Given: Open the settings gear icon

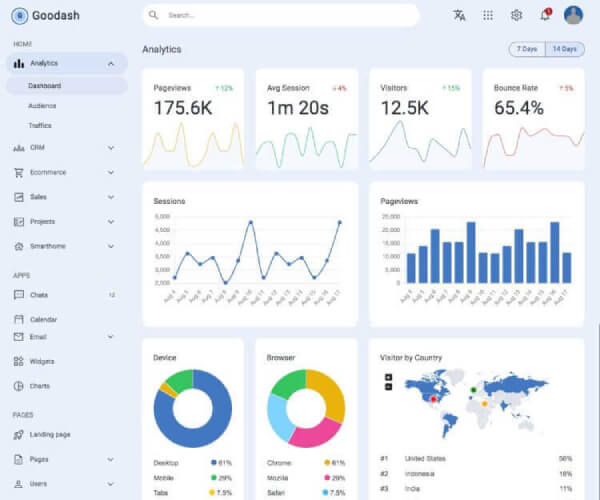Looking at the screenshot, I should click(x=516, y=15).
